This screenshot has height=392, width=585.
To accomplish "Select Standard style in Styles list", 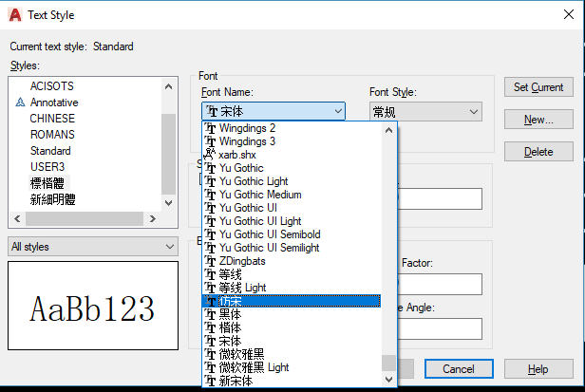I will coord(50,151).
